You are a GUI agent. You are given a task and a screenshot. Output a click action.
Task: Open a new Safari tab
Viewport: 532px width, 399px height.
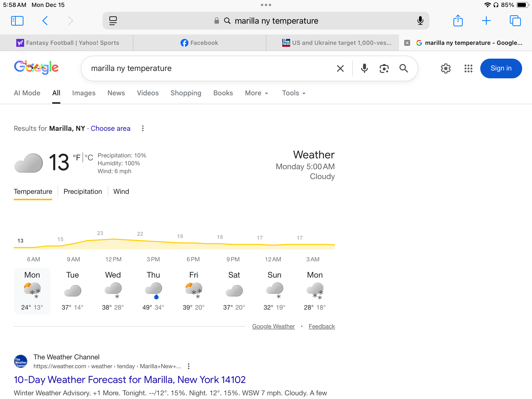click(x=486, y=21)
